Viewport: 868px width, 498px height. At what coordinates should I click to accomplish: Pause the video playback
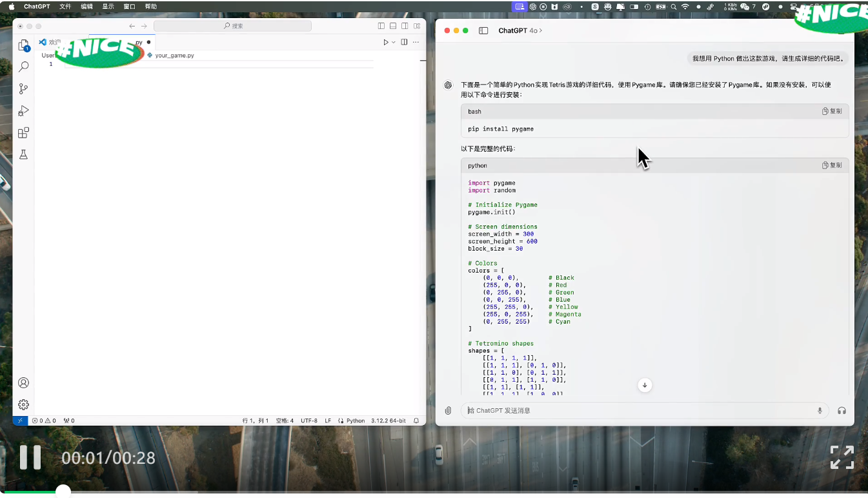pos(30,457)
